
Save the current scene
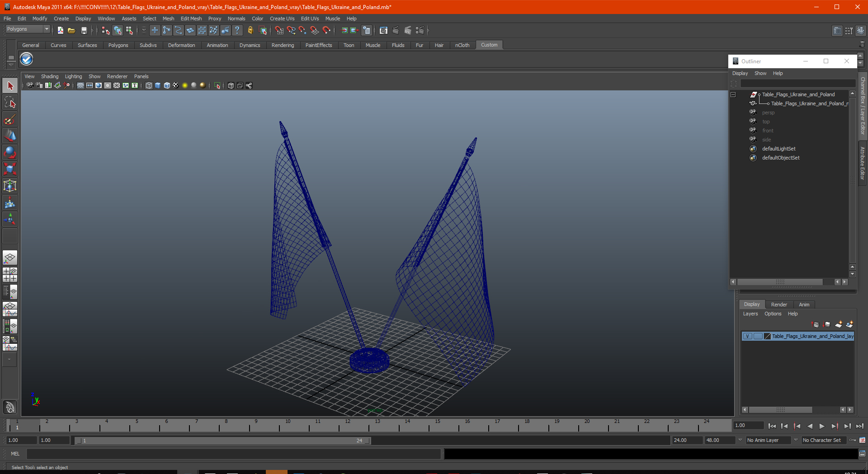click(84, 30)
